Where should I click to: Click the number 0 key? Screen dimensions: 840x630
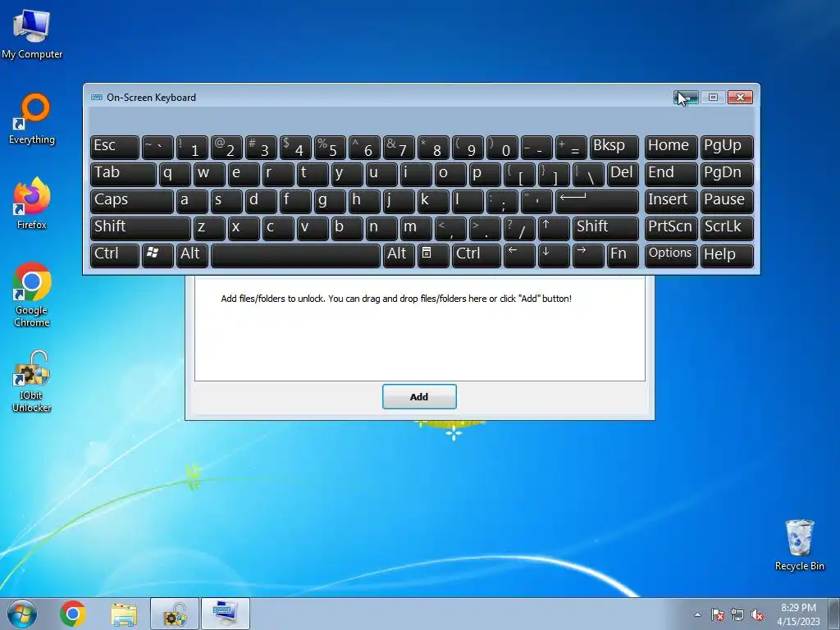[502, 147]
